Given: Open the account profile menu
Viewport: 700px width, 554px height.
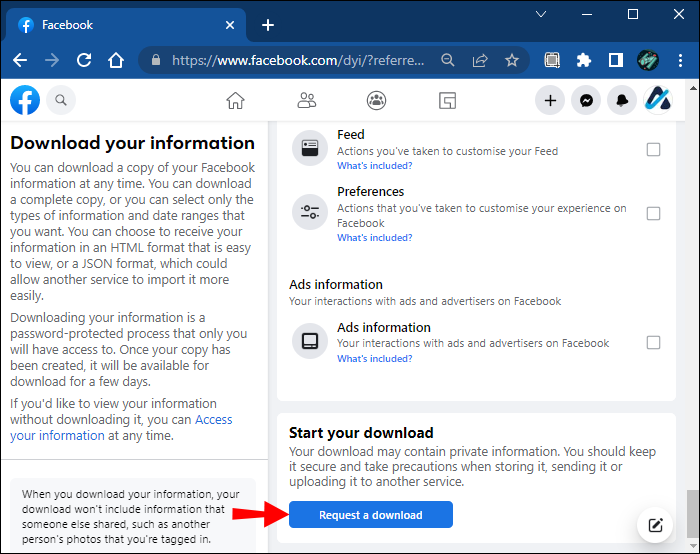Looking at the screenshot, I should [x=657, y=100].
